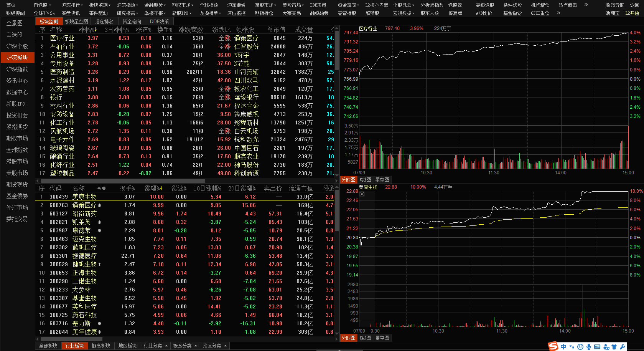Select the 银行 sector row
This screenshot has width=644, height=351.
[x=186, y=97]
